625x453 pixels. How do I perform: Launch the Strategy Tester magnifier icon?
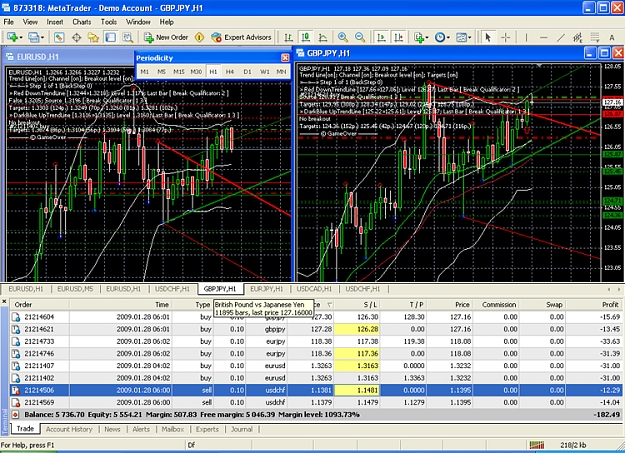128,37
